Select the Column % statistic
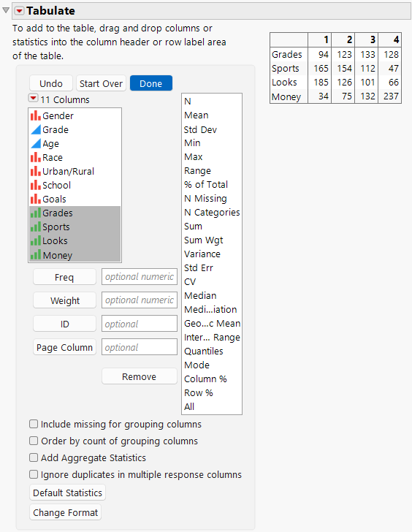The image size is (412, 532). (205, 379)
